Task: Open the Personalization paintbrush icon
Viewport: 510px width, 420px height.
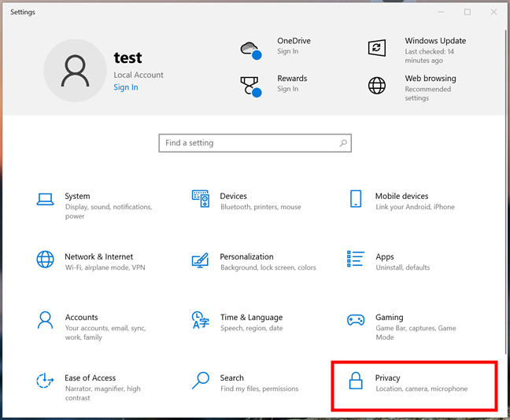Action: point(201,260)
